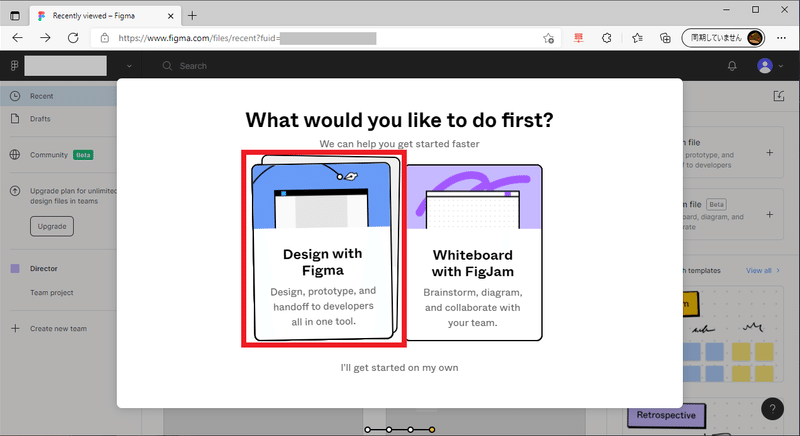Open the browser extensions puzzle icon
This screenshot has height=436, width=800.
(606, 38)
